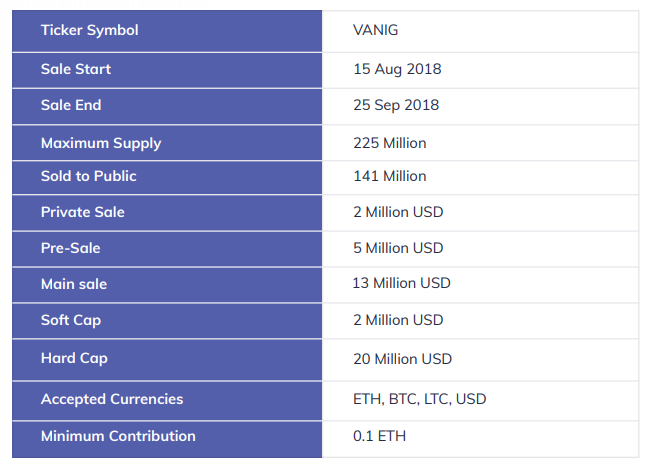Select the VANIG ticker value
The image size is (652, 465).
point(376,30)
